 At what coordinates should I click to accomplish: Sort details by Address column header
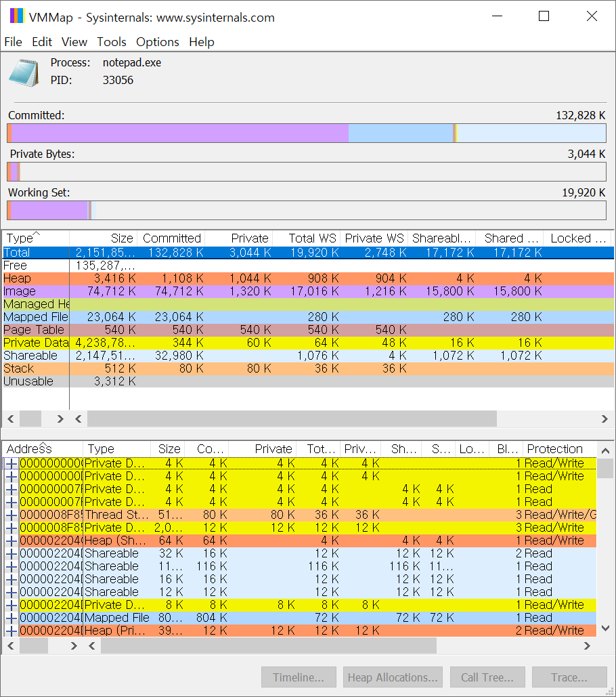pyautogui.click(x=43, y=449)
